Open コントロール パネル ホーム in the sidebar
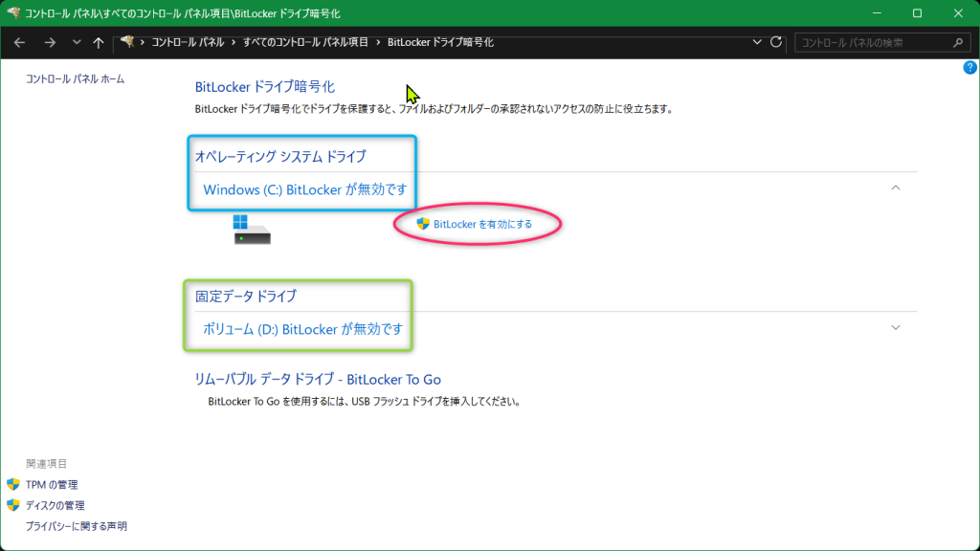The height and width of the screenshot is (551, 980). click(75, 78)
